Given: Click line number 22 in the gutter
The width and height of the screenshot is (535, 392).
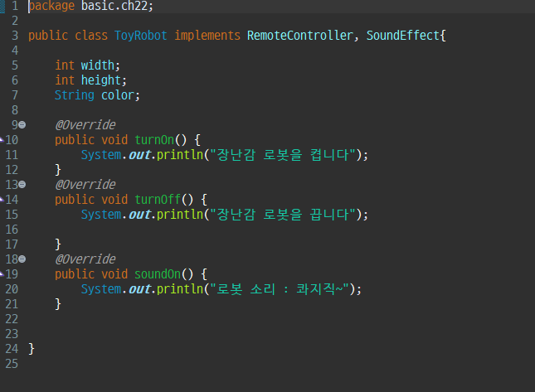Looking at the screenshot, I should click(x=12, y=319).
